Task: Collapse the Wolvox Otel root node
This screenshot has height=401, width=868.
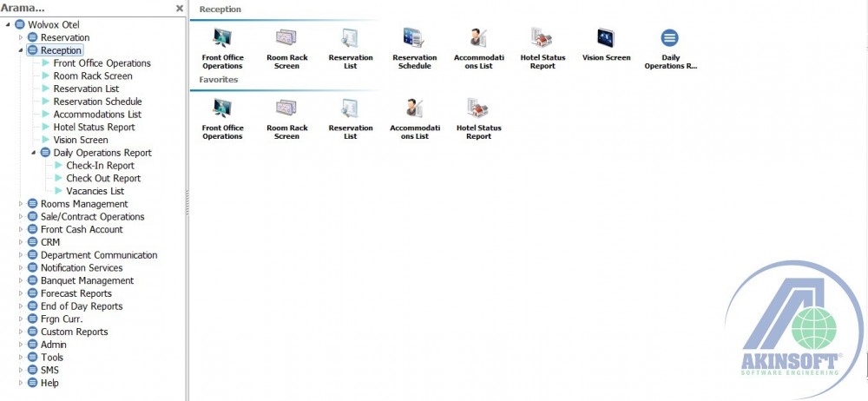Action: click(8, 24)
